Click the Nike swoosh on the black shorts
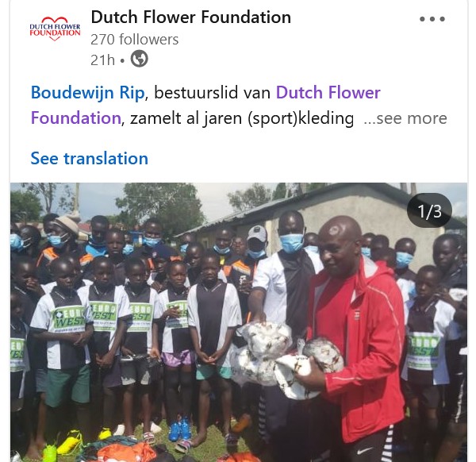476x462 pixels. tap(364, 450)
